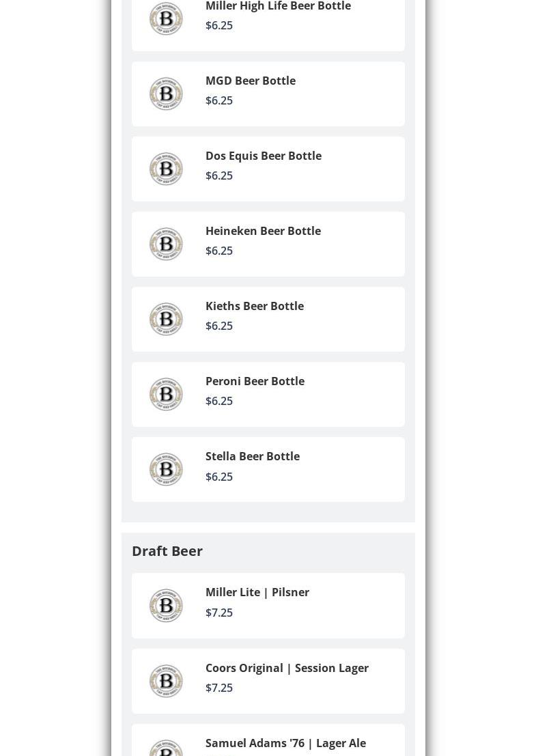
Task: Click the logo icon beside MGD Beer Bottle
Action: pyautogui.click(x=166, y=94)
